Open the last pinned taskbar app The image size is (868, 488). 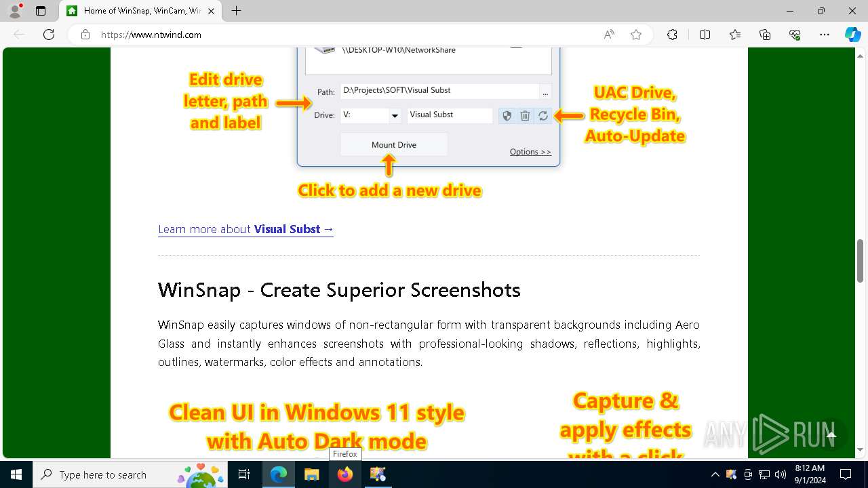pyautogui.click(x=378, y=474)
